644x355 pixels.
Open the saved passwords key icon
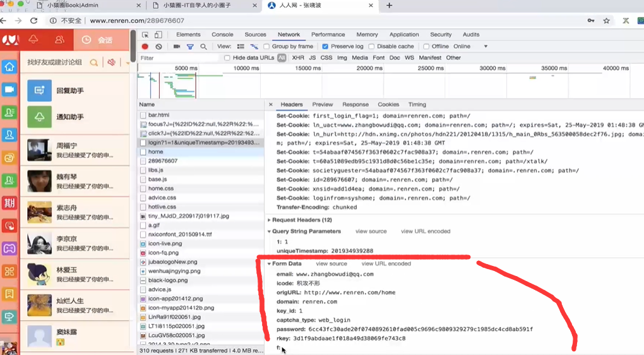pos(590,21)
